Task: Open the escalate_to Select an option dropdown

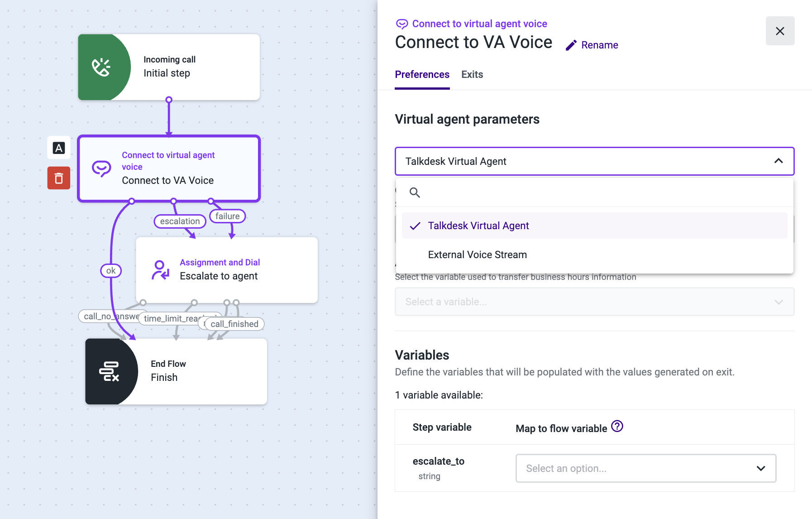Action: (646, 468)
